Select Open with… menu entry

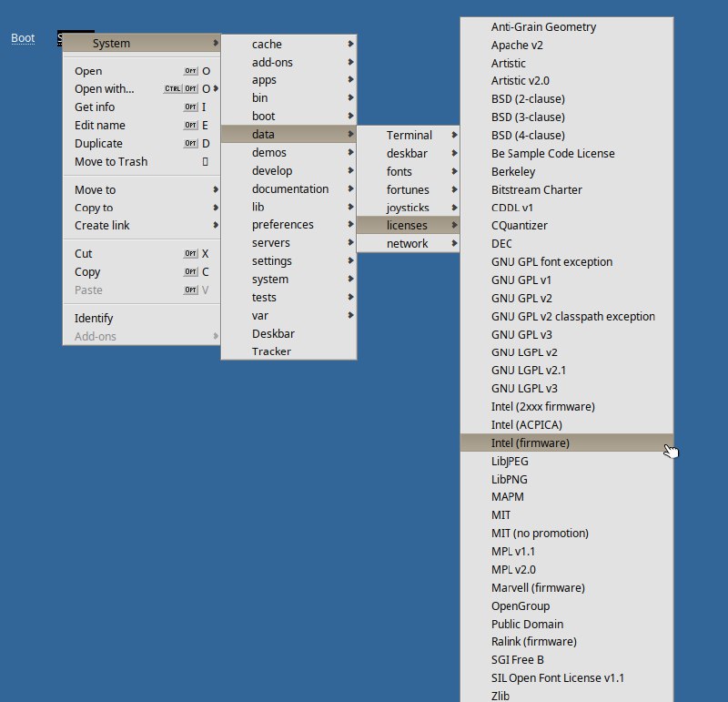coord(104,89)
